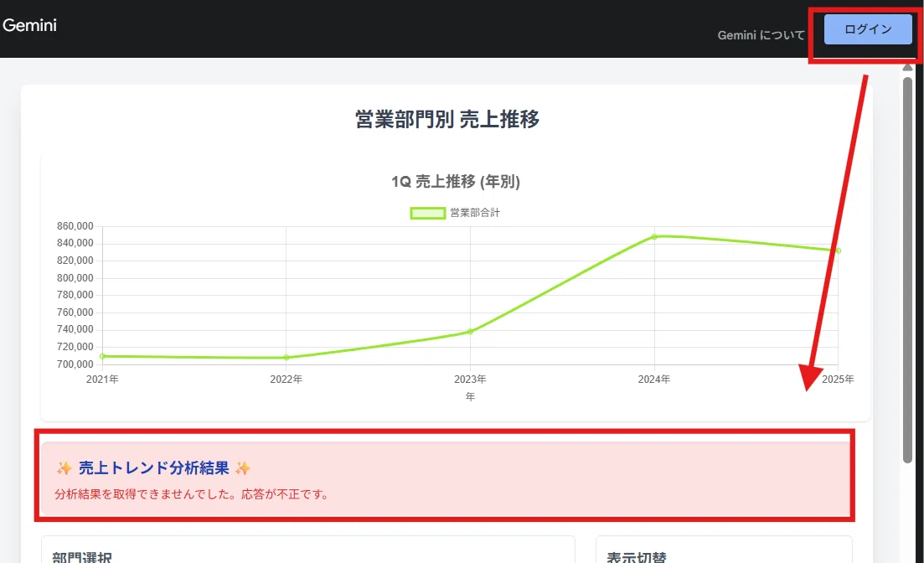Click the 800,000 axis label

(x=75, y=277)
